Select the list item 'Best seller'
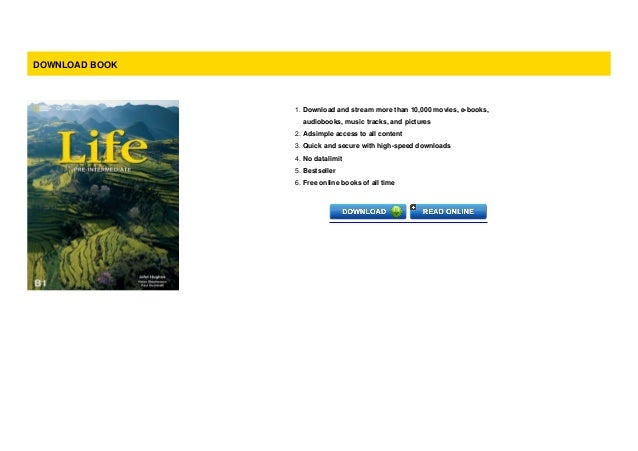Viewport: 638px width, 451px height. (x=319, y=171)
